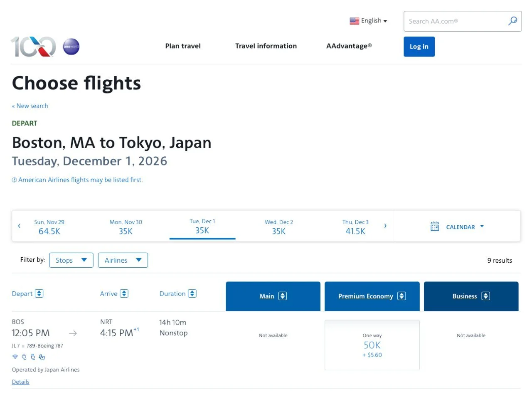The height and width of the screenshot is (399, 532).
Task: Click the oneworld alliance logo
Action: point(71,47)
